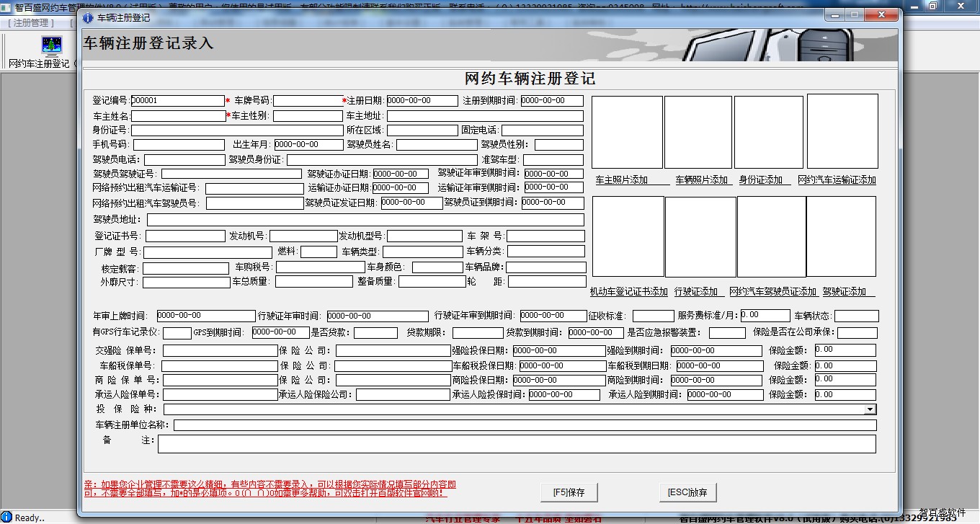Focus the 核定载客 input field
Viewport: 980px width, 524px height.
(x=186, y=268)
